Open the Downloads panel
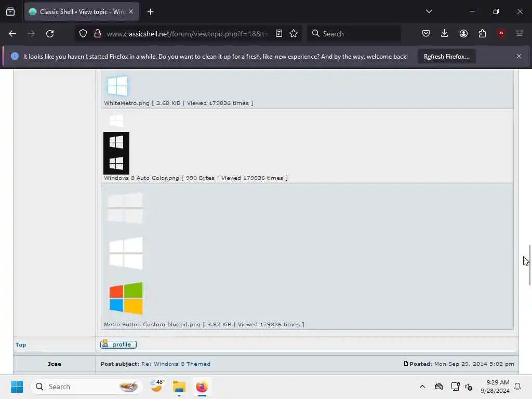The height and width of the screenshot is (399, 532). pyautogui.click(x=445, y=33)
